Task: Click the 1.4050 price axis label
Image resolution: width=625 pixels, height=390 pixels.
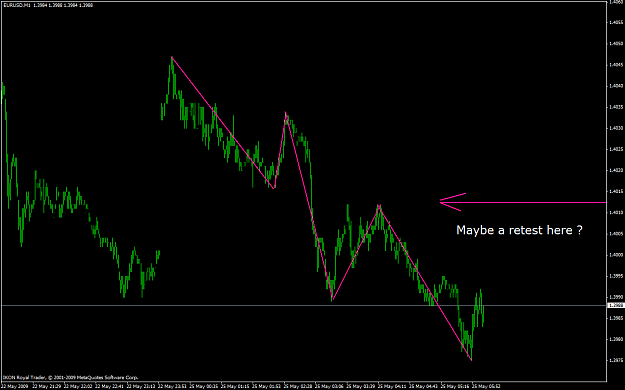Action: 616,43
